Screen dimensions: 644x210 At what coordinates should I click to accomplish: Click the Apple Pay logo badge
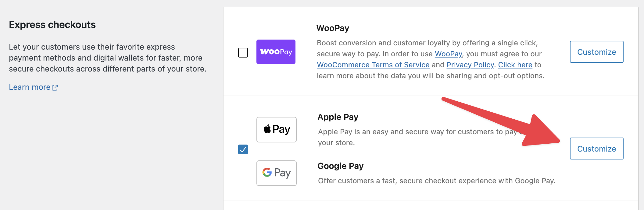pos(277,130)
